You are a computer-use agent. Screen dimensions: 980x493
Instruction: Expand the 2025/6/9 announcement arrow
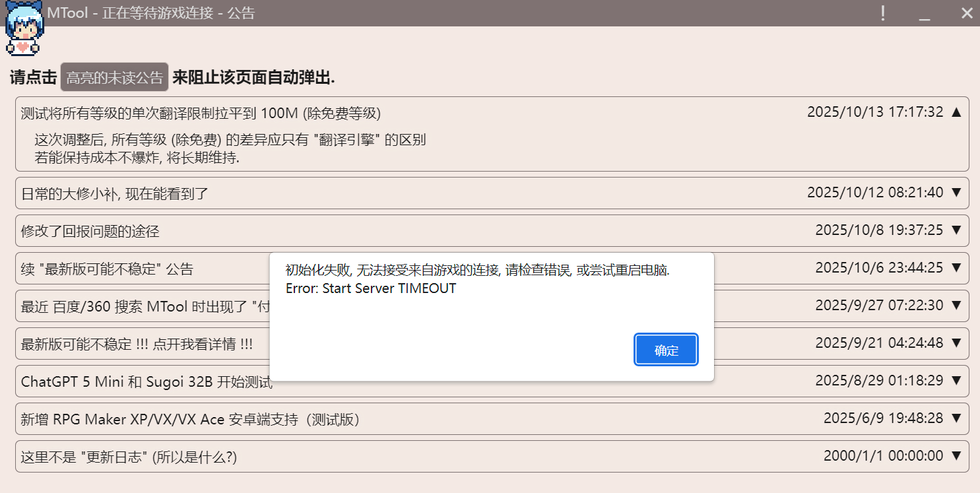pos(956,418)
